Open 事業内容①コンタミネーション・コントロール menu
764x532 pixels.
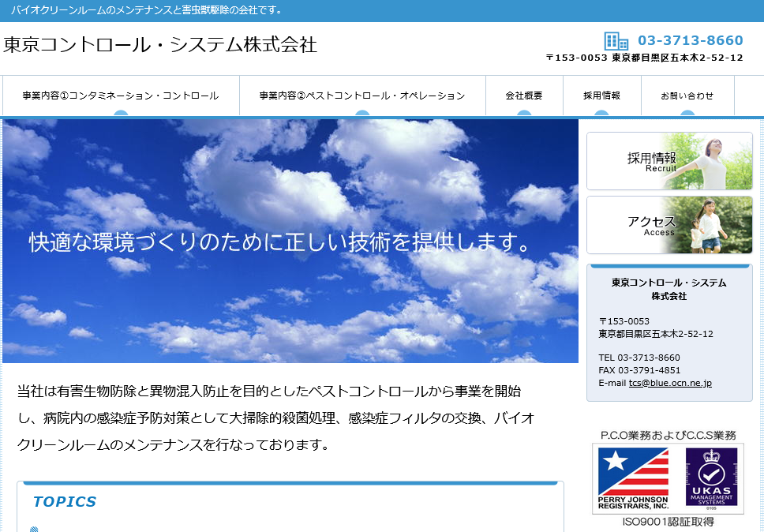[121, 96]
